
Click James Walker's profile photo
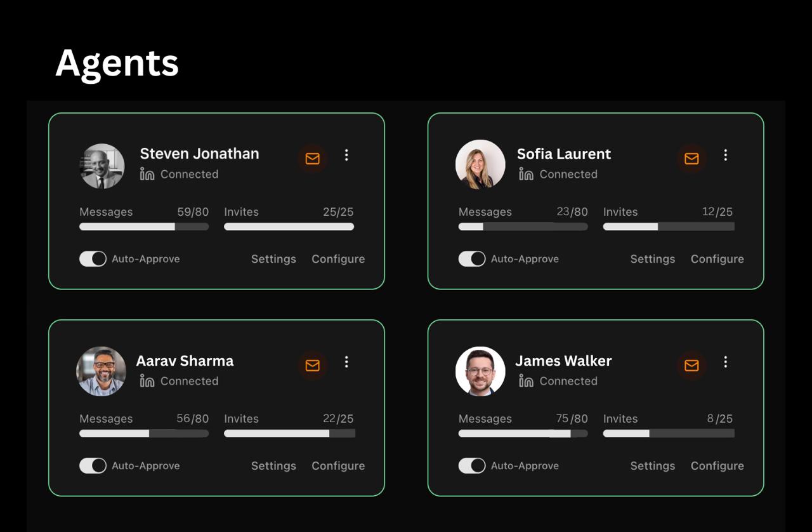(480, 371)
